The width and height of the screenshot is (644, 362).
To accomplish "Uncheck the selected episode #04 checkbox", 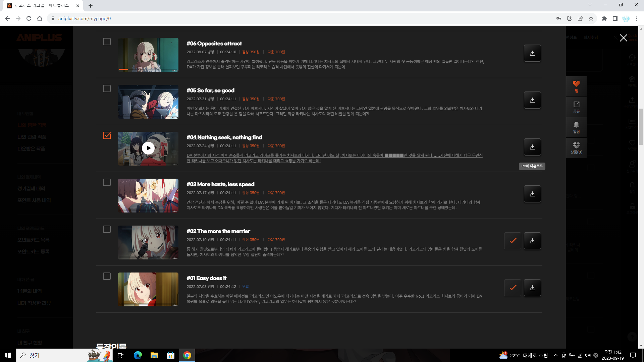I will tap(107, 135).
